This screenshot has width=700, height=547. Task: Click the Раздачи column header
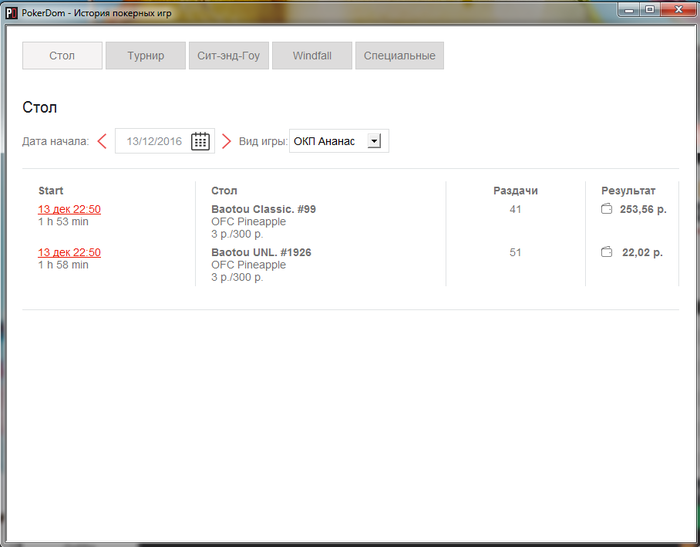pos(515,191)
